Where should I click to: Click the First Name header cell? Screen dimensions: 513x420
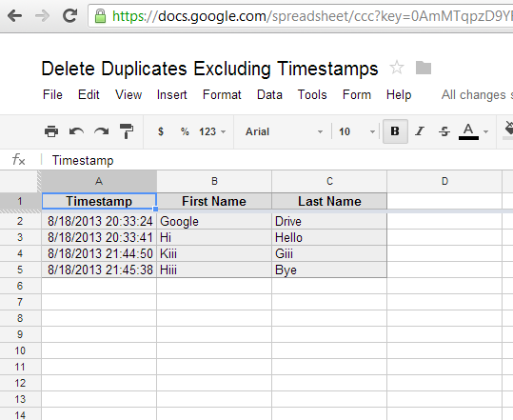pos(214,201)
